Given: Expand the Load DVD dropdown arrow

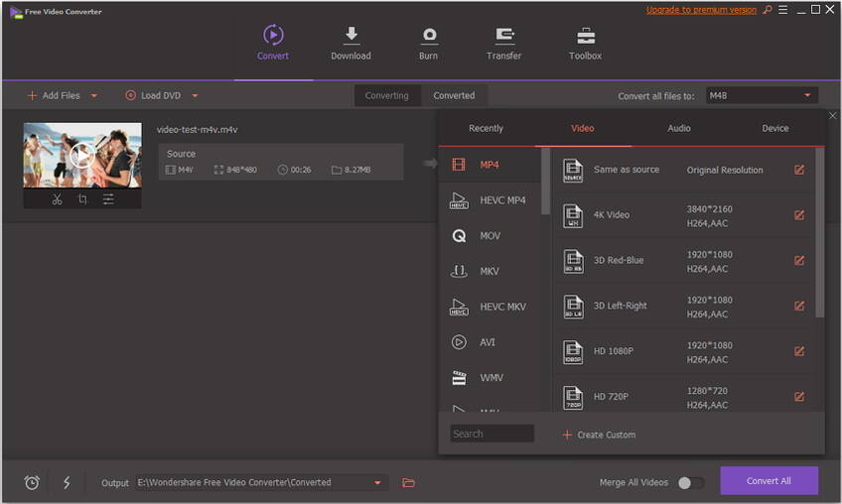Looking at the screenshot, I should tap(195, 95).
